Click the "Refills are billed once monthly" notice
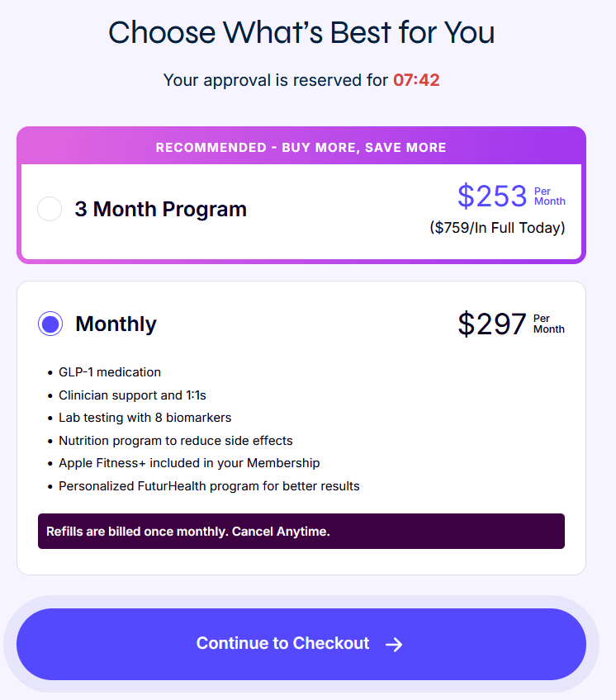This screenshot has height=700, width=616. [188, 532]
